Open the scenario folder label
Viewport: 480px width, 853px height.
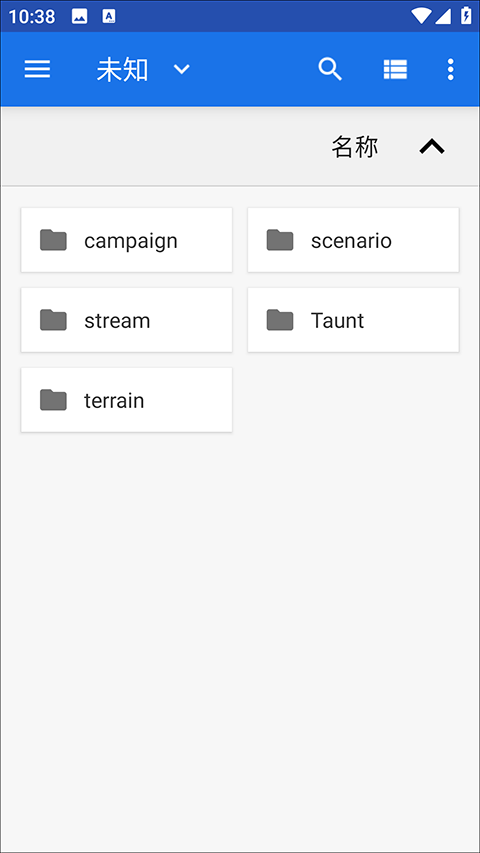click(x=351, y=240)
